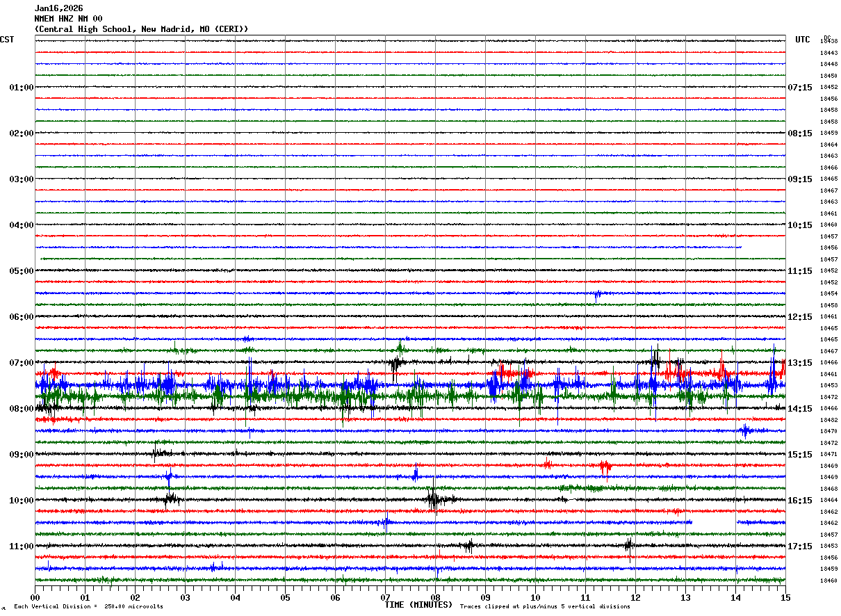Click minute 08 on the time axis
The width and height of the screenshot is (841, 616).
click(x=435, y=597)
